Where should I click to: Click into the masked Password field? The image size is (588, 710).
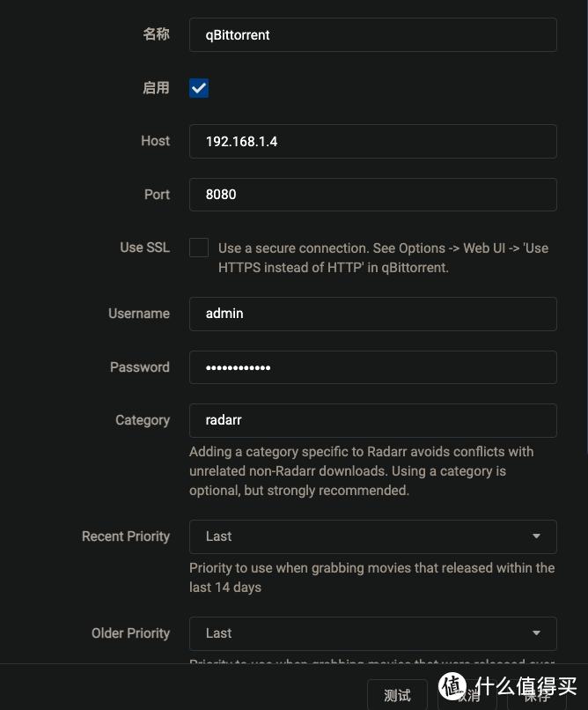372,367
